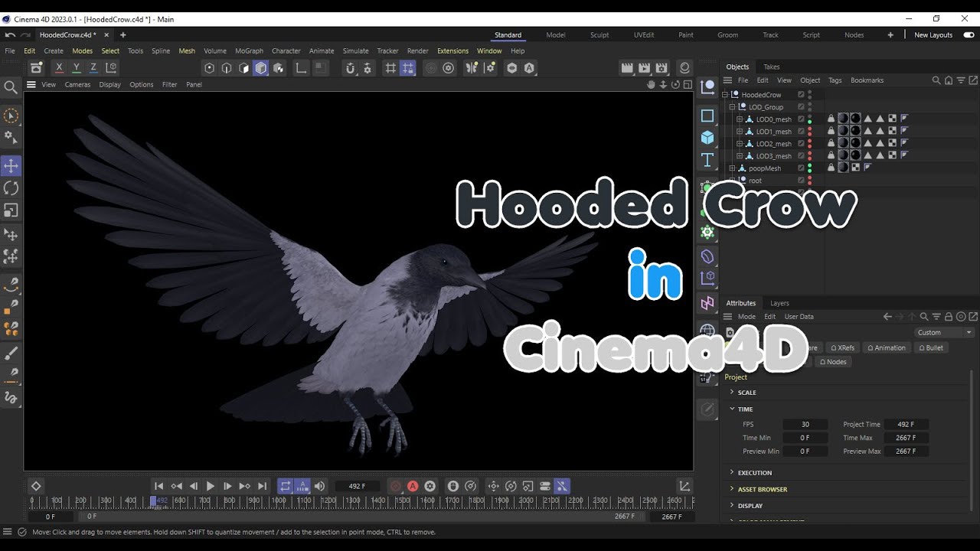Toggle the New Layouts switch

point(969,35)
